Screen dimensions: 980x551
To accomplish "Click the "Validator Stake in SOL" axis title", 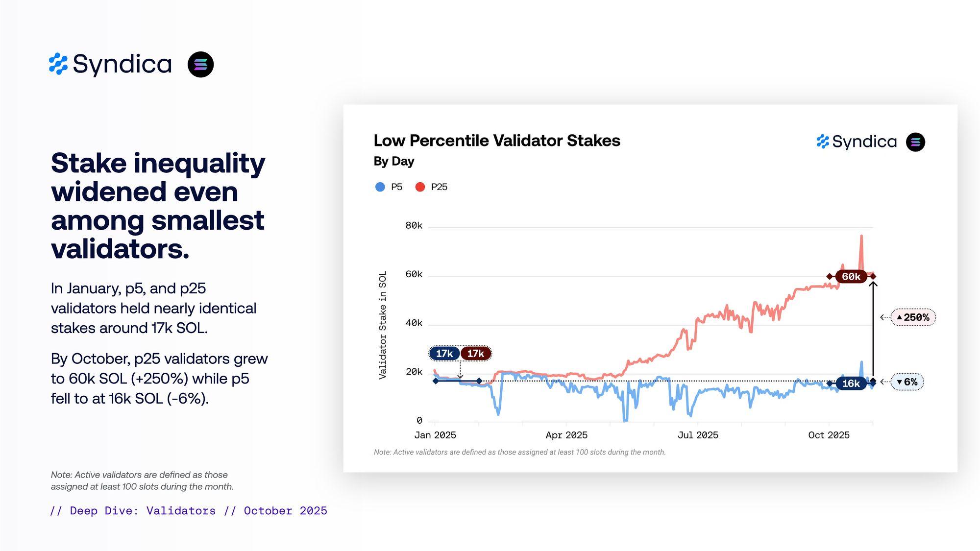I will [x=383, y=325].
